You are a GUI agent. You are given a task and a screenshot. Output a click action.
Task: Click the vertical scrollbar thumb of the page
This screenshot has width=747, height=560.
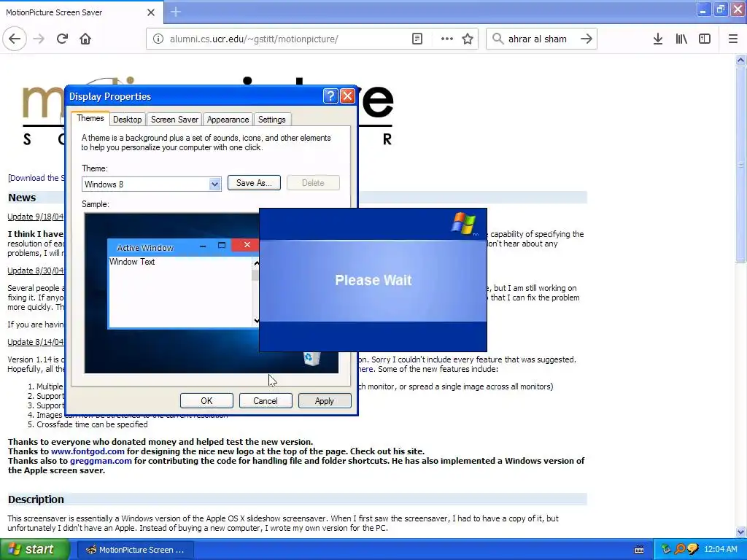(x=741, y=165)
